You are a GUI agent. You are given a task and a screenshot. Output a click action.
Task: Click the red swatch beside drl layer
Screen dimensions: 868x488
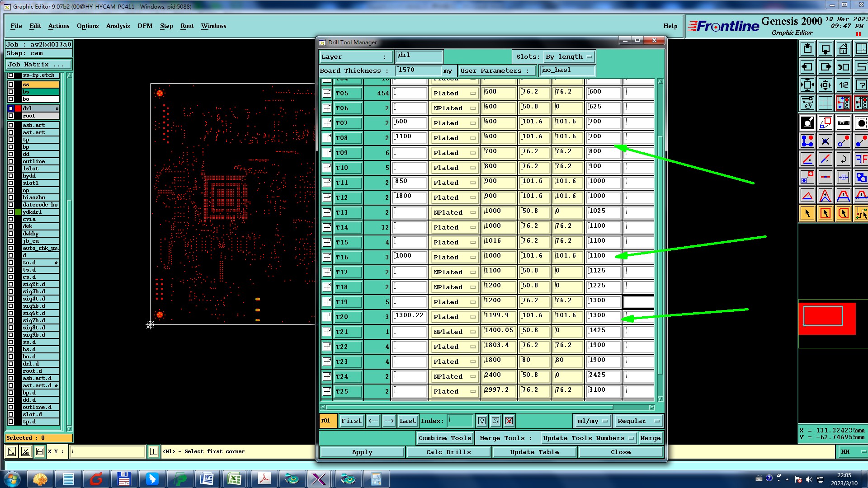tap(18, 108)
